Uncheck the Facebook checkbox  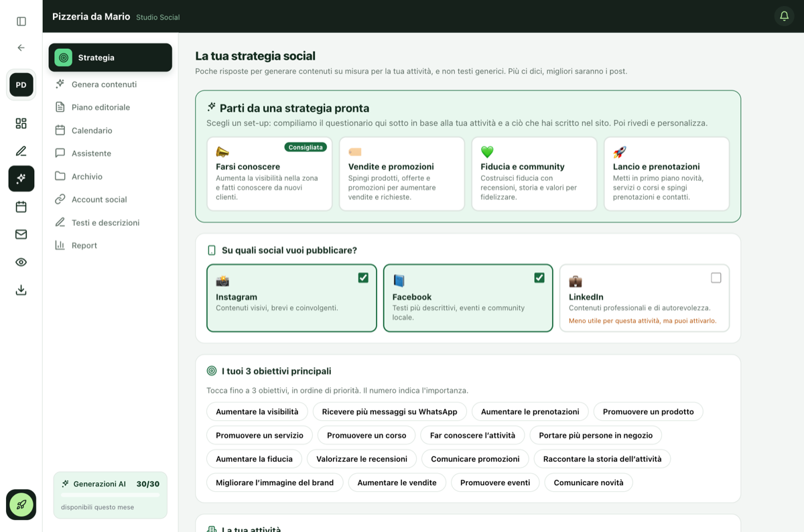pyautogui.click(x=539, y=277)
